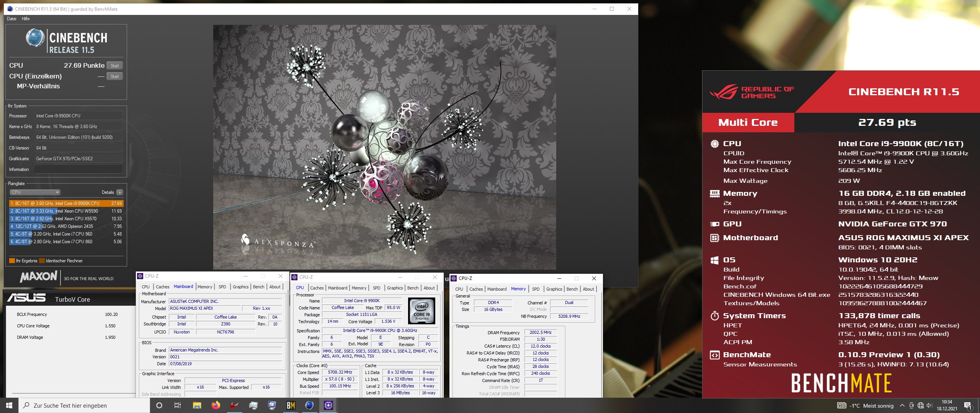This screenshot has height=413, width=980.
Task: Switch to CPU-Z via purple taskbar icon
Action: (328, 405)
